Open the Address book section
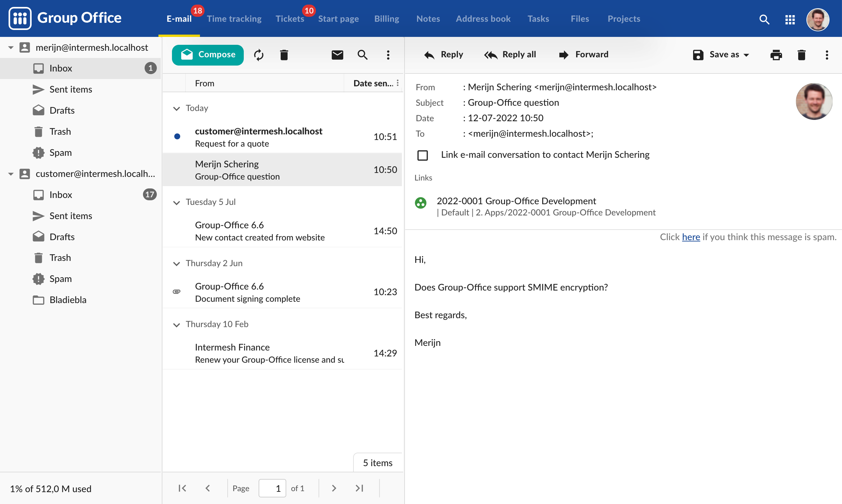The width and height of the screenshot is (842, 504). click(483, 19)
